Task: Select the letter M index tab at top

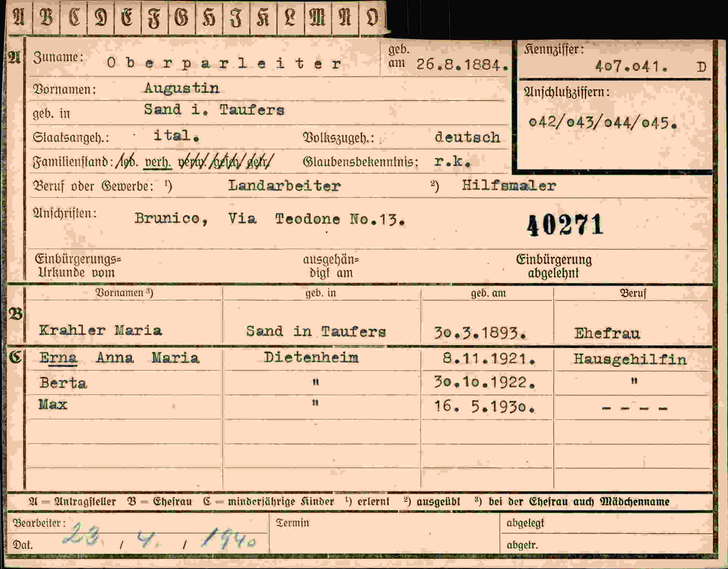Action: [x=318, y=17]
